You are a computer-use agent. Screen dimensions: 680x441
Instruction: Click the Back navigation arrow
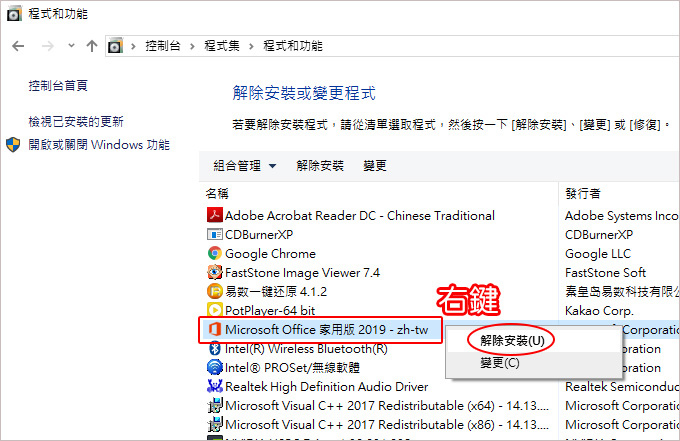click(x=18, y=46)
